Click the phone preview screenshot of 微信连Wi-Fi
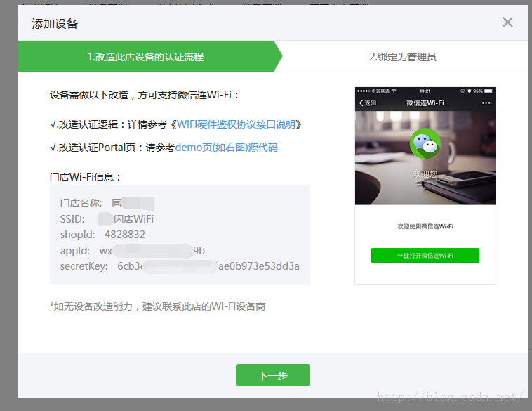The width and height of the screenshot is (532, 411). (x=425, y=185)
